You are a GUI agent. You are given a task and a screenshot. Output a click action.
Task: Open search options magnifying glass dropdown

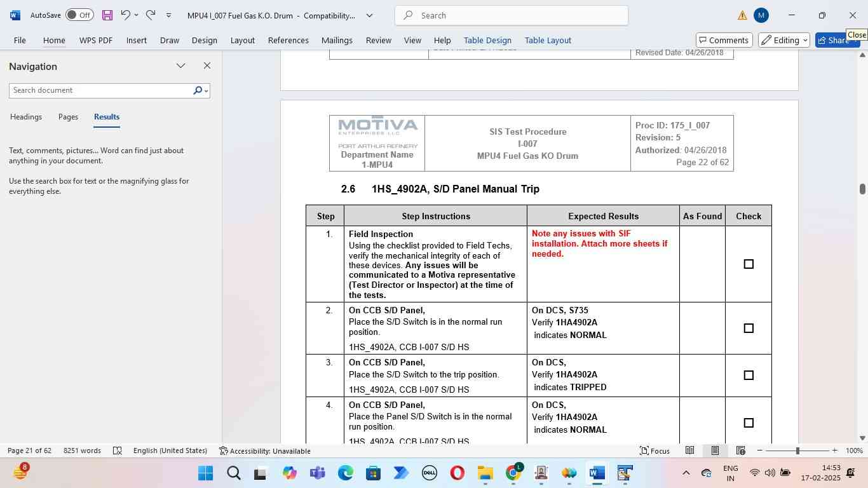coord(200,90)
